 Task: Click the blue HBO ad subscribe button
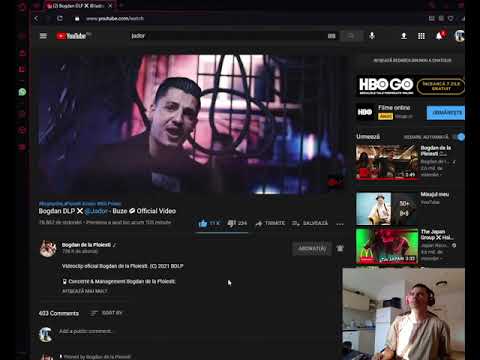[446, 113]
